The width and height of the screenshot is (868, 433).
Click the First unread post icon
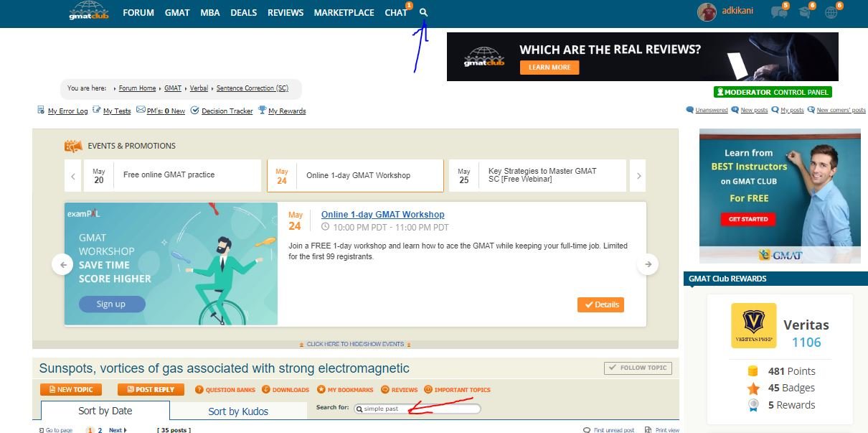[588, 429]
